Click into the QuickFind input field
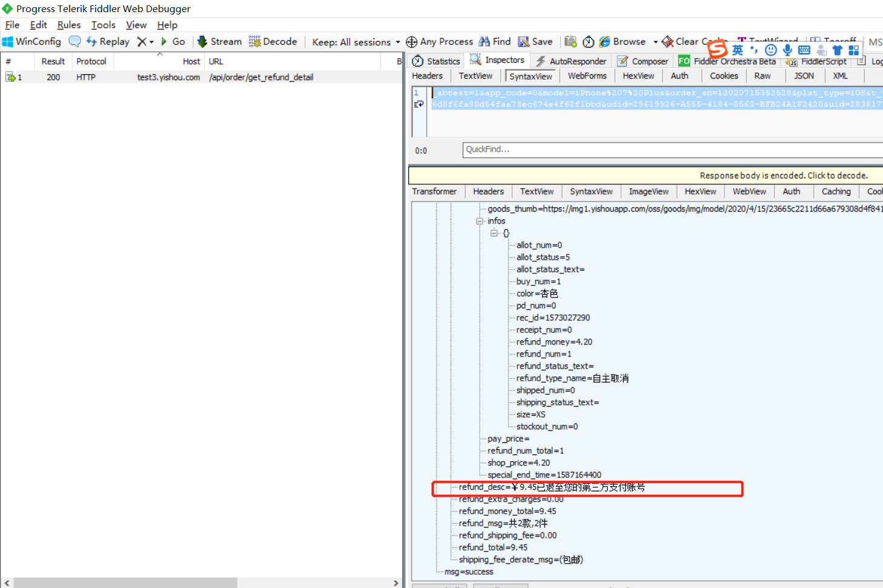This screenshot has width=883, height=588. (673, 149)
